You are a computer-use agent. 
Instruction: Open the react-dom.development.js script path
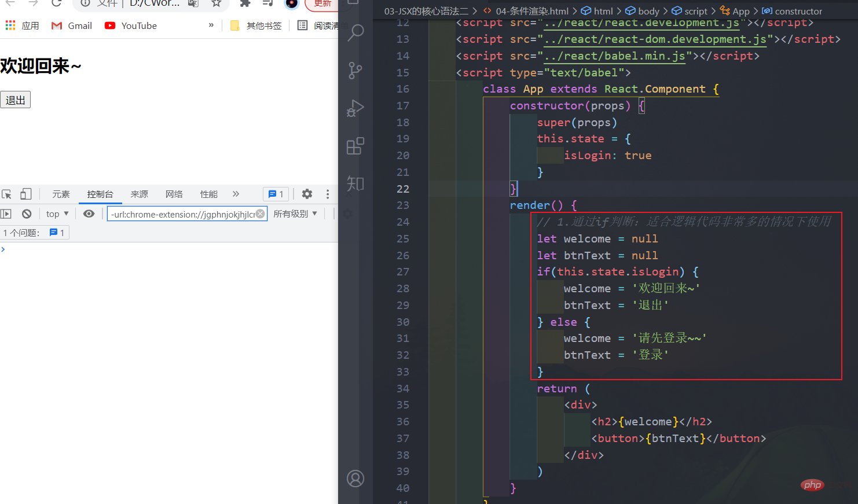point(655,39)
